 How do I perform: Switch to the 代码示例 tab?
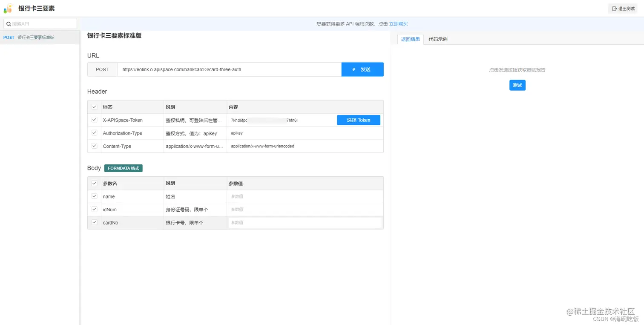click(438, 38)
